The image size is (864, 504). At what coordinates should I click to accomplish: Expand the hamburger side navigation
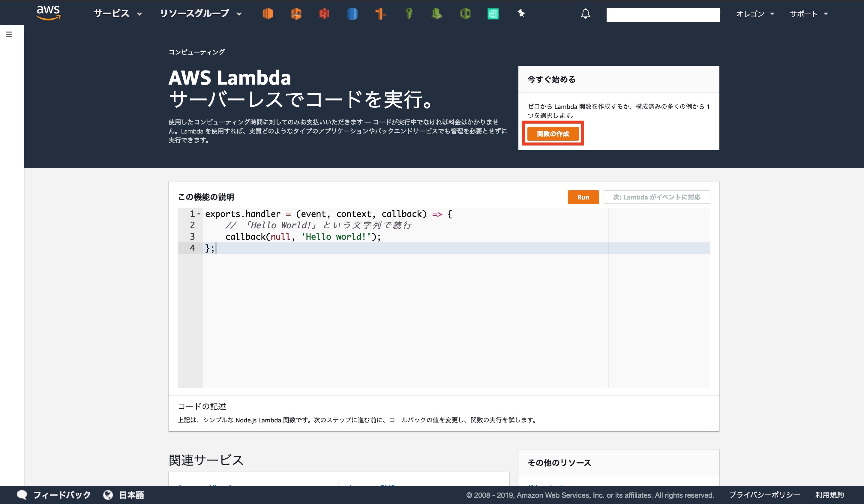(9, 34)
